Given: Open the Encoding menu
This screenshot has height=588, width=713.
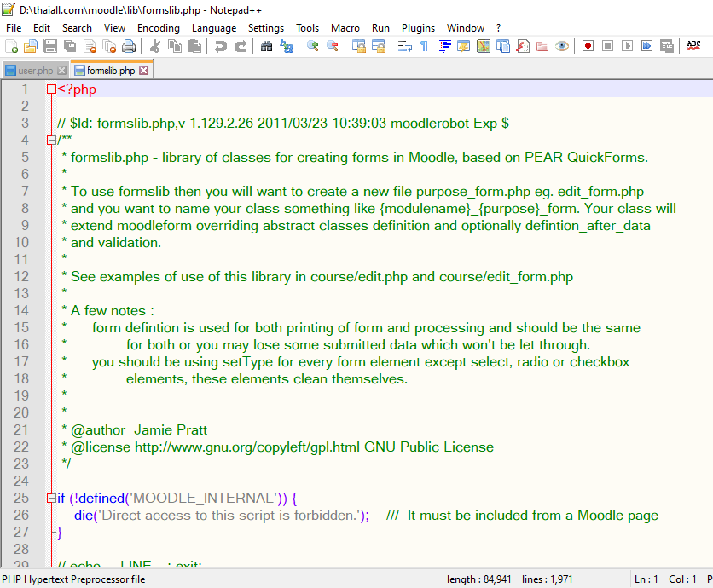Looking at the screenshot, I should 158,28.
